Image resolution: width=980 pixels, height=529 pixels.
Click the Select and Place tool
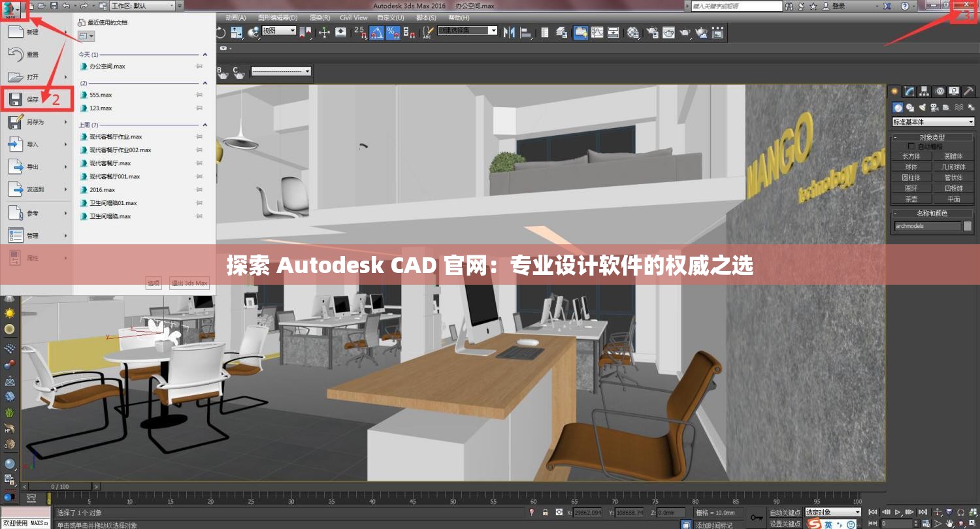[x=252, y=31]
